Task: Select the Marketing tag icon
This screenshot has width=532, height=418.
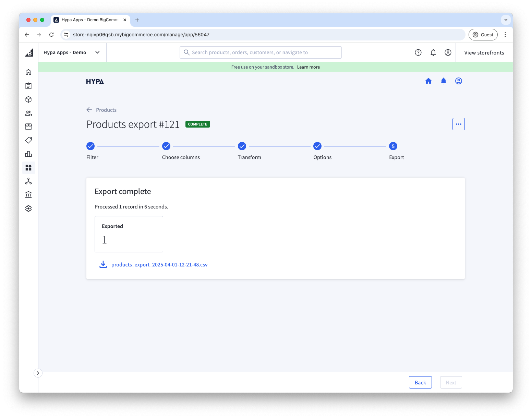Action: 28,140
